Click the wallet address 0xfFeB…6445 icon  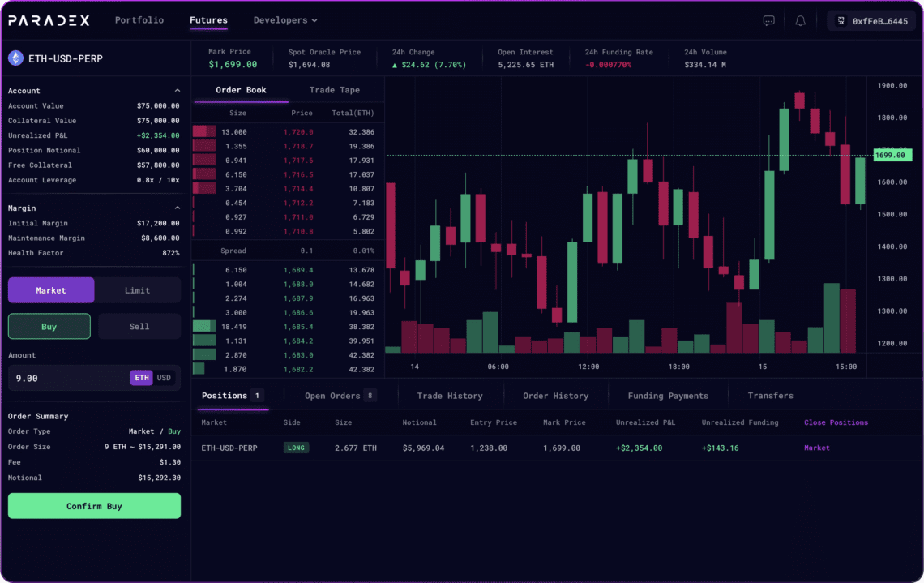841,21
